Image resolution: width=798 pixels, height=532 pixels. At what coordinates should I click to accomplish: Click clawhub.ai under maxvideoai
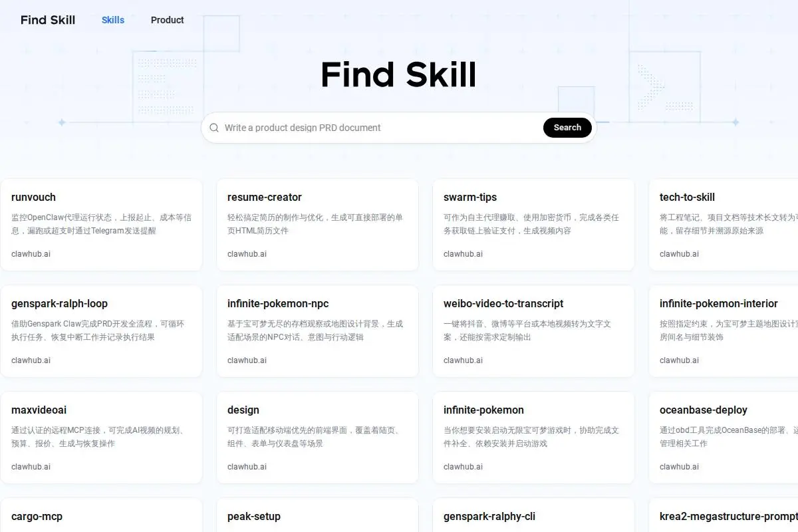31,467
